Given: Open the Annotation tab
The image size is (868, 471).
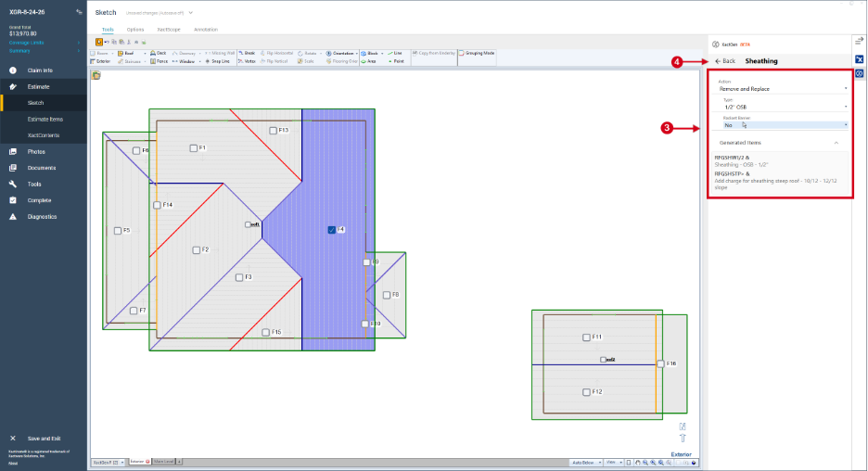Looking at the screenshot, I should point(205,30).
